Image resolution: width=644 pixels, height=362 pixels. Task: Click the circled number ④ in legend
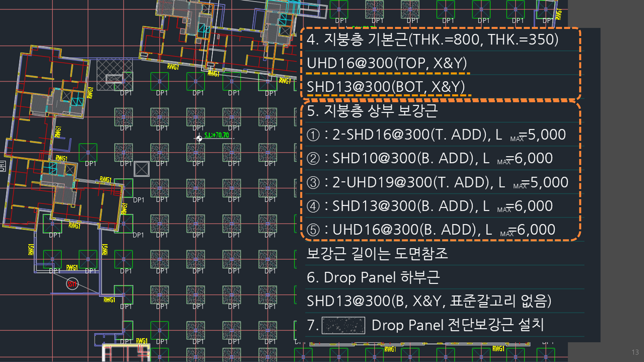313,206
